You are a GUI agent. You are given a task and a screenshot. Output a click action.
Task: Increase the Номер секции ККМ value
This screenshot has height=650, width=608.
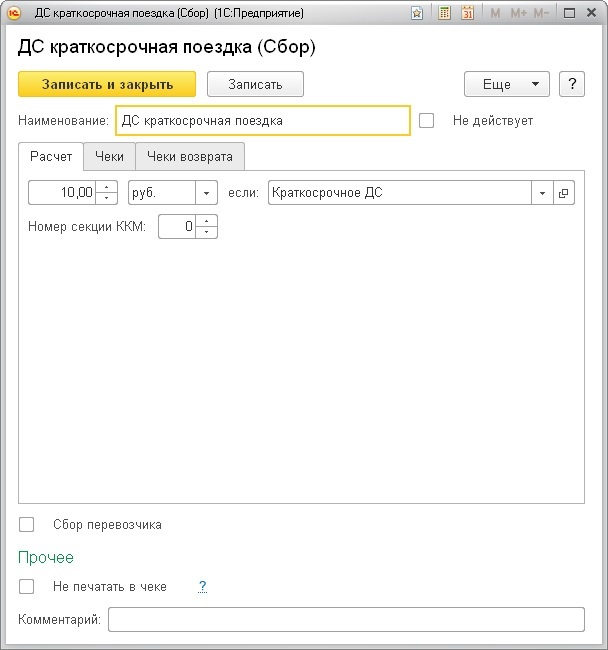click(207, 221)
